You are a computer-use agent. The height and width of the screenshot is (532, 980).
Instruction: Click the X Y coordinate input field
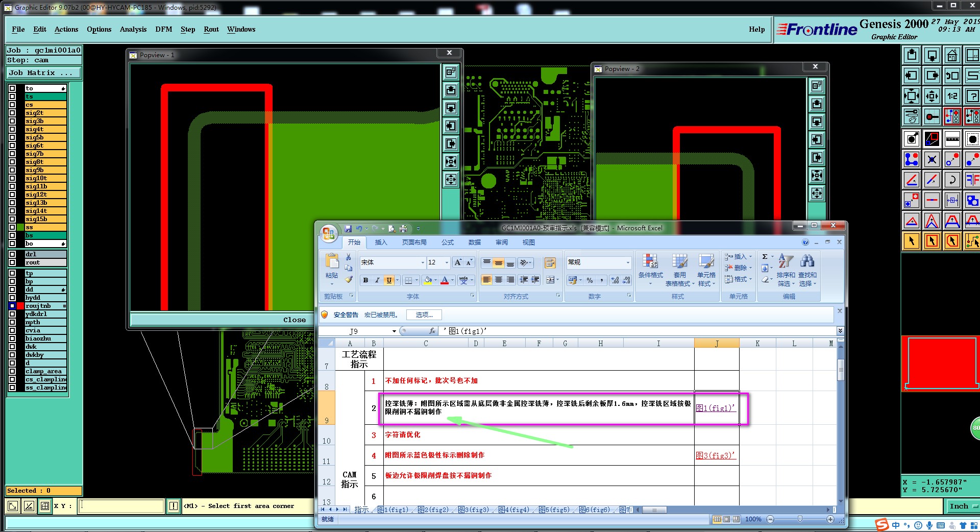click(x=121, y=506)
